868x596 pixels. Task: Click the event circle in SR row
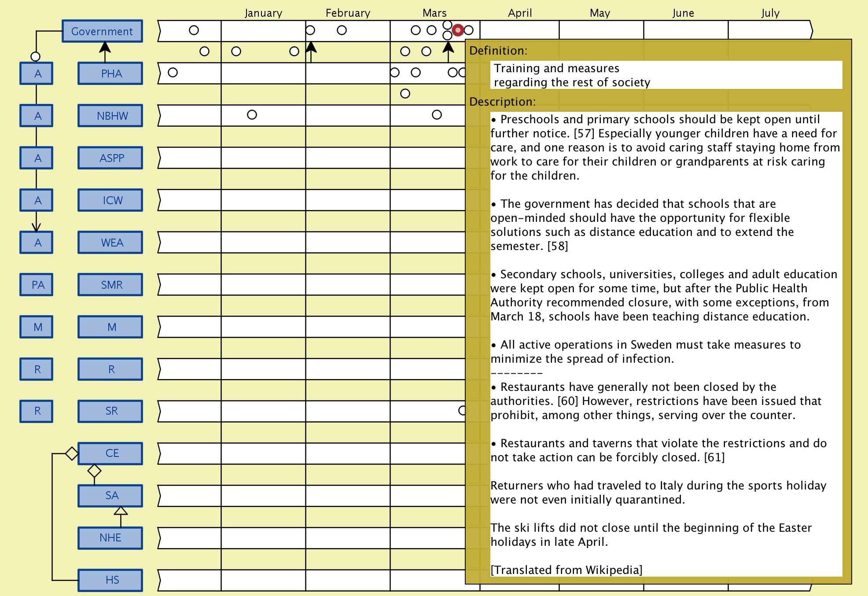click(x=462, y=411)
